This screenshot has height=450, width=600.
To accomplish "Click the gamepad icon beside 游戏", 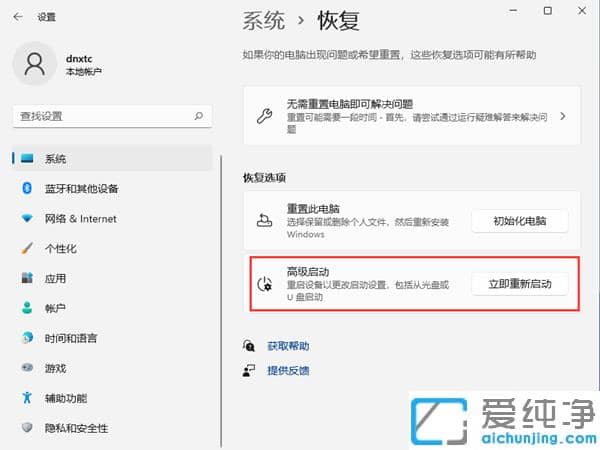I will (27, 368).
